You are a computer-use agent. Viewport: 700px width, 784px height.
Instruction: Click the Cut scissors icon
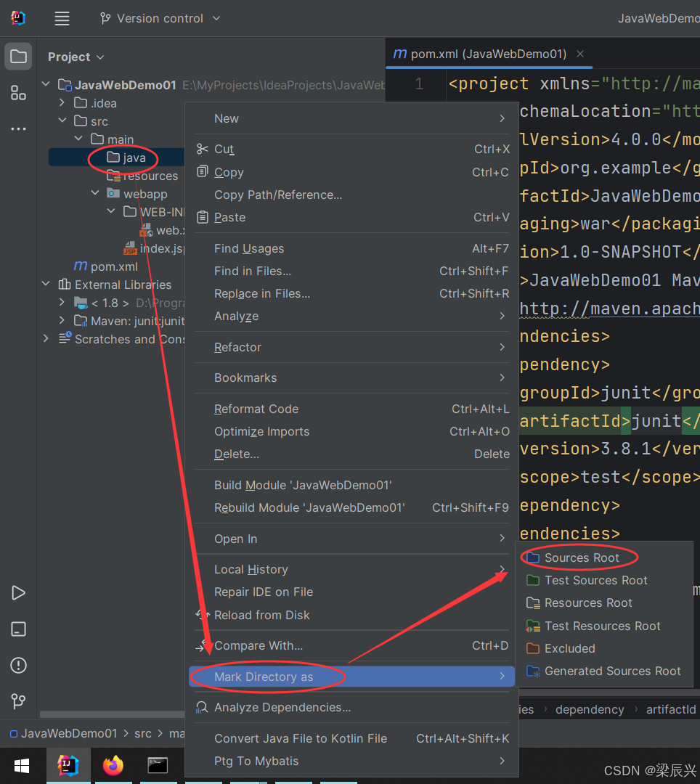[203, 149]
